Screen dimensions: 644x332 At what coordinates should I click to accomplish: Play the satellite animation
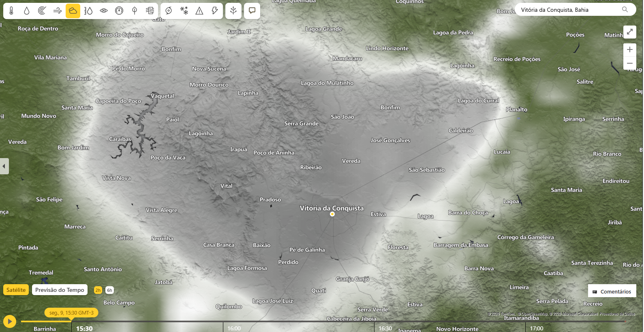(10, 321)
